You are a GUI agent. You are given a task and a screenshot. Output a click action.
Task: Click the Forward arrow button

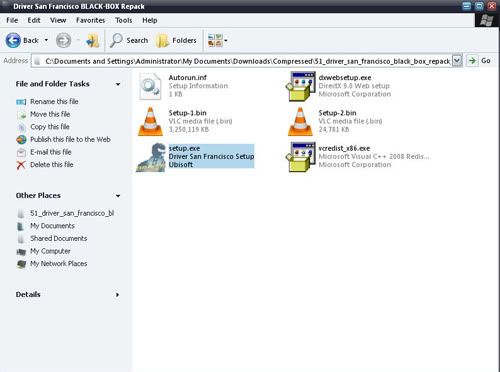pyautogui.click(x=63, y=40)
